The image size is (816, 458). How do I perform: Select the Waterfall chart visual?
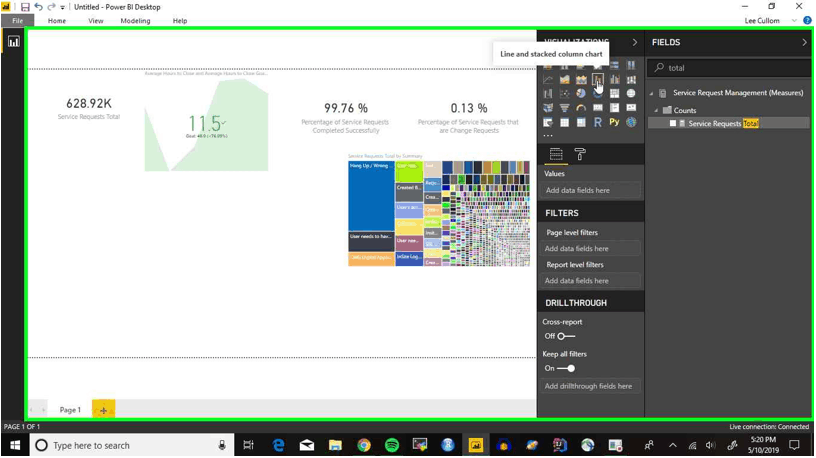548,94
